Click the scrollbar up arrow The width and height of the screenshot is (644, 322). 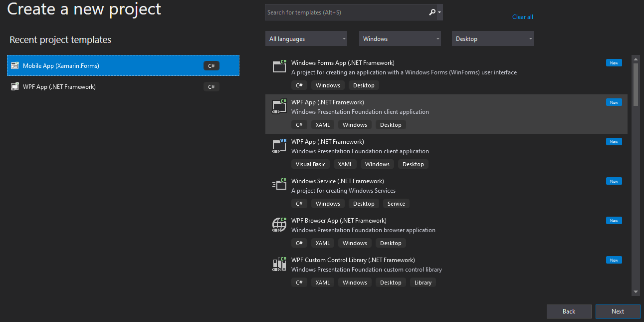click(636, 58)
